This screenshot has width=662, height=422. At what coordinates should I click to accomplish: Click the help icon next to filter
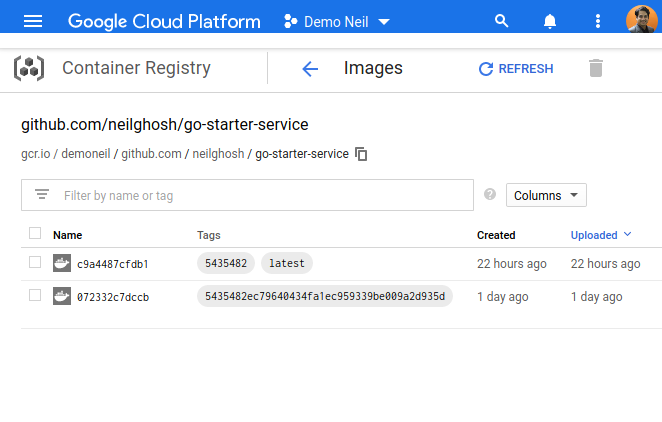tap(490, 195)
